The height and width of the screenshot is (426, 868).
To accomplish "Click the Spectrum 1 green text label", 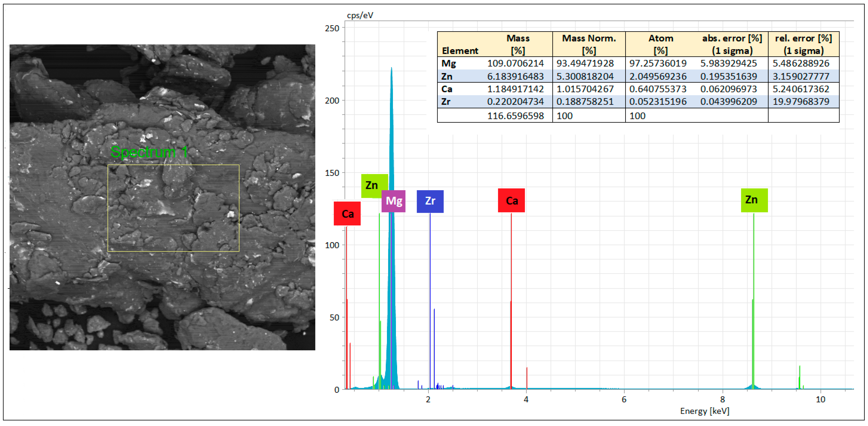I will [149, 152].
